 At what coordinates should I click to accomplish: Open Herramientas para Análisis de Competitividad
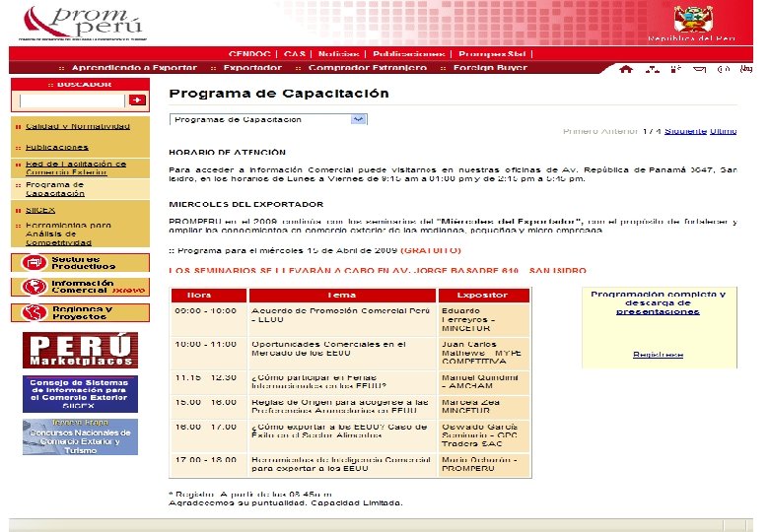coord(68,233)
